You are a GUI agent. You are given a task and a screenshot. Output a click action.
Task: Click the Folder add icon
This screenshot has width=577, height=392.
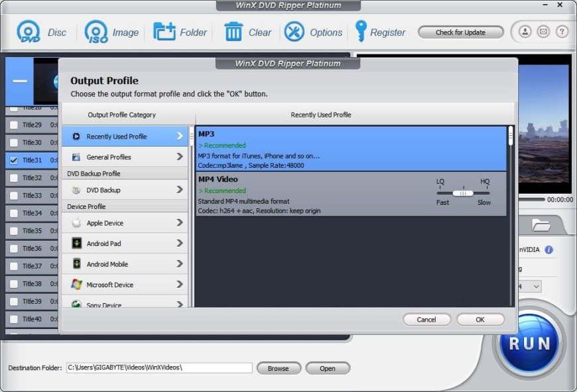[x=164, y=32]
